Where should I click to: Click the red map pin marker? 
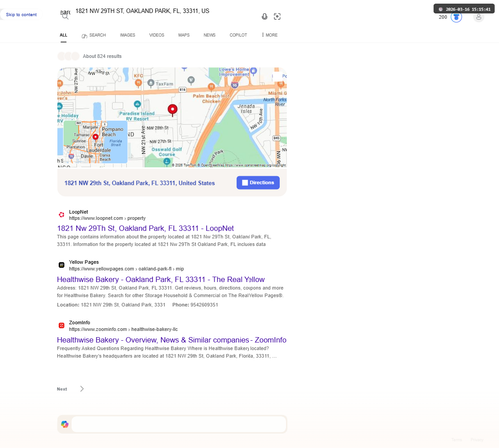point(172,110)
